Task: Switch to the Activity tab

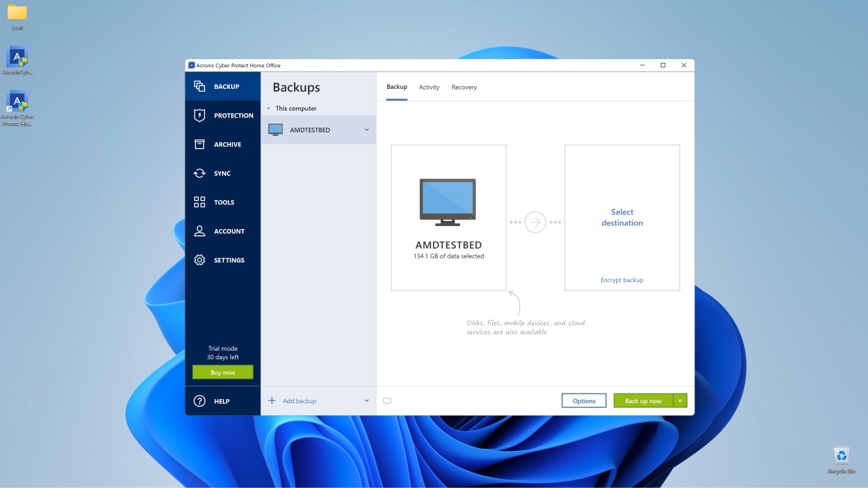Action: [x=429, y=88]
